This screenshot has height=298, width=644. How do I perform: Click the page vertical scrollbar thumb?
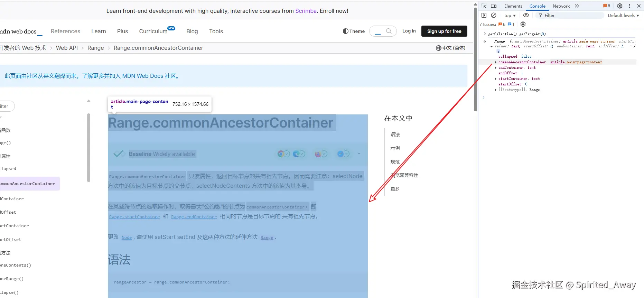click(475, 59)
